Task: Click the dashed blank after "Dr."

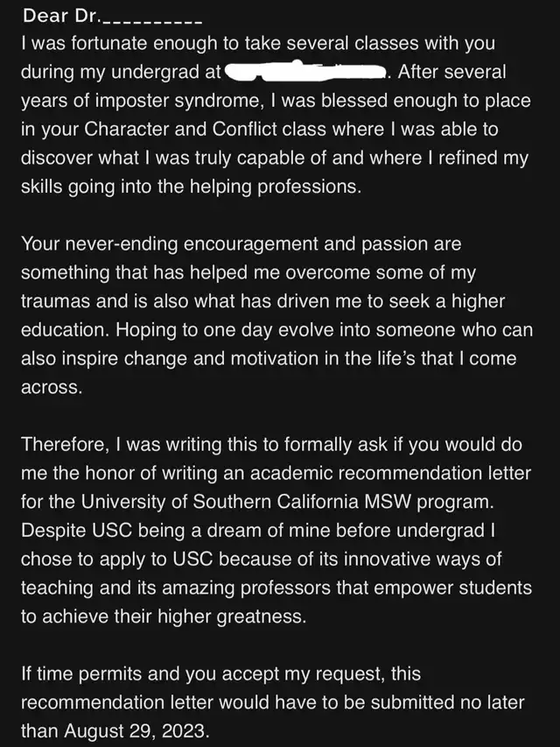Action: pos(152,21)
